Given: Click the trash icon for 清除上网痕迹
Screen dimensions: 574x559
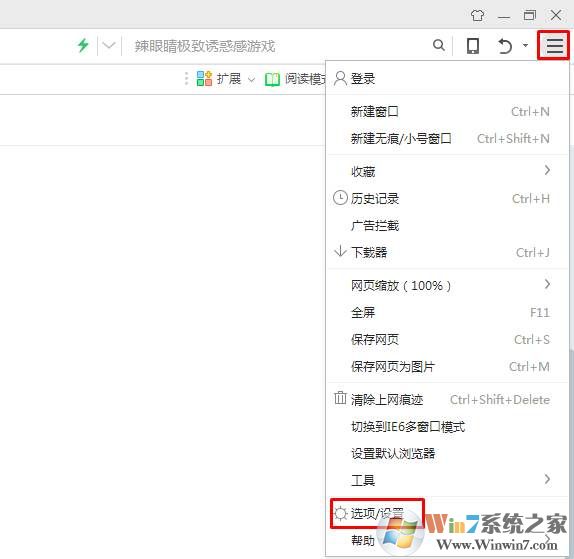Looking at the screenshot, I should click(340, 398).
